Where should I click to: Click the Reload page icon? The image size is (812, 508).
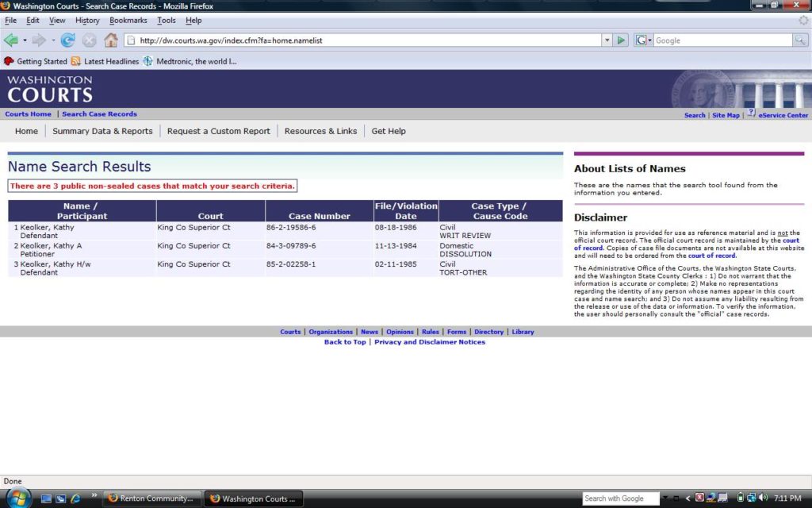click(x=68, y=40)
